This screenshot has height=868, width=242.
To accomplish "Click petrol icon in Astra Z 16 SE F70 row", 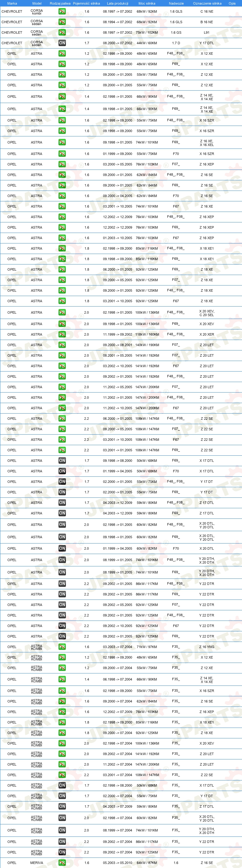I will pos(62,196).
